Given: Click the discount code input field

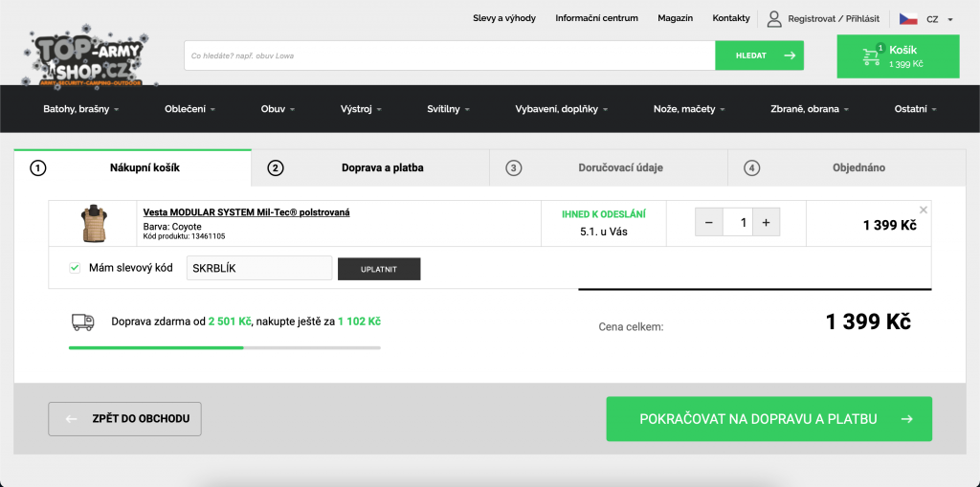Looking at the screenshot, I should tap(259, 268).
